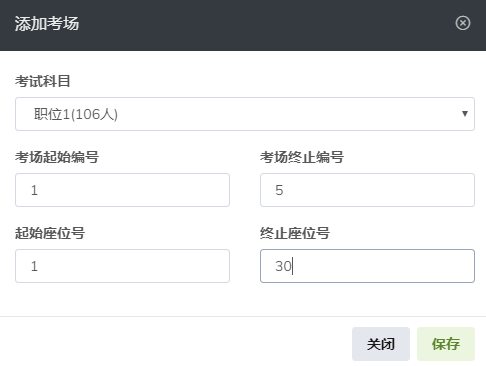Screen dimensions: 486x366
Task: Select the 职位1(106人) option text
Action: (x=76, y=114)
